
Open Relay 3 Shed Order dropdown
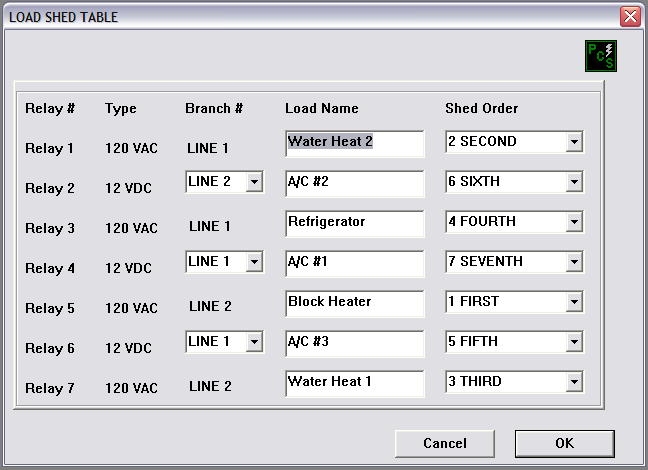[x=574, y=222]
